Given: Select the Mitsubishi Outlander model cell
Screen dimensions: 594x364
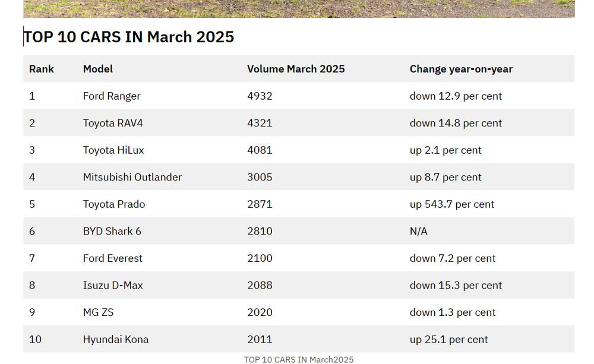Looking at the screenshot, I should [132, 177].
